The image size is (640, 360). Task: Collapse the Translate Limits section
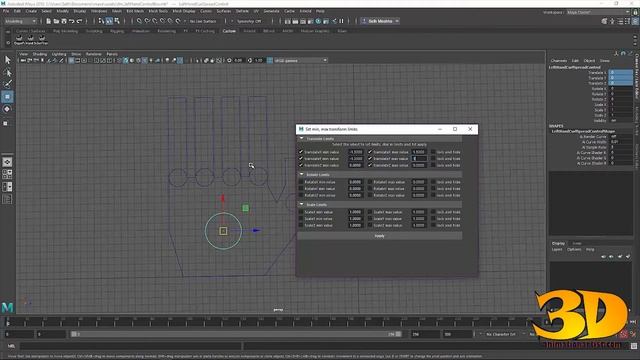[302, 139]
